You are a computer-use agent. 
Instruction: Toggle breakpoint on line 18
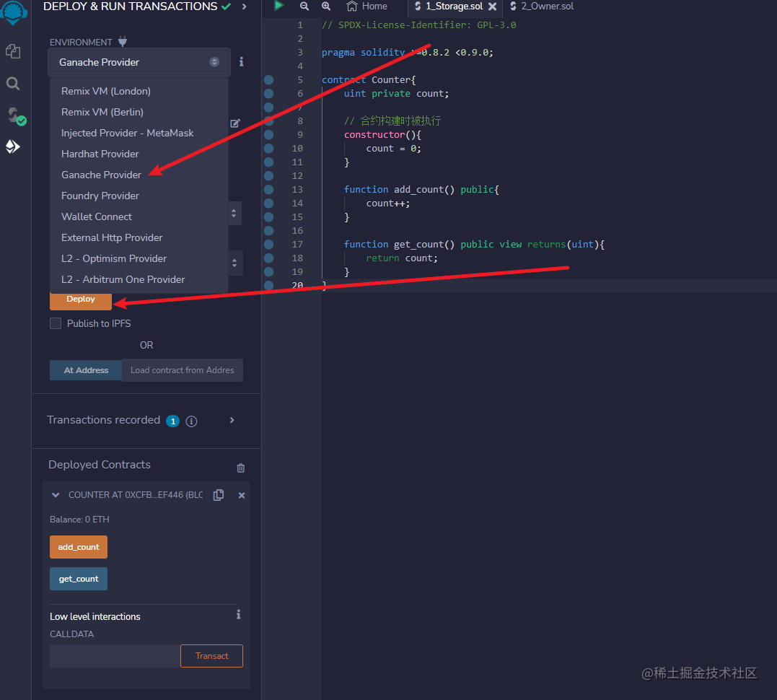click(268, 258)
